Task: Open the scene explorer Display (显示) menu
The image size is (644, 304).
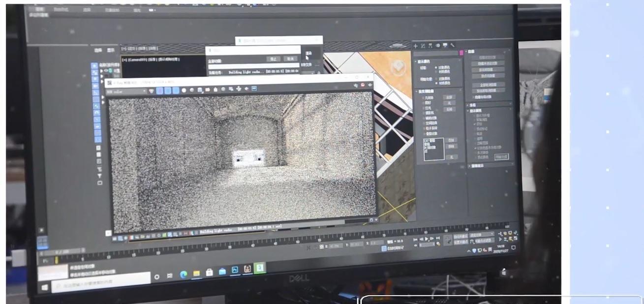Action: pos(111,50)
